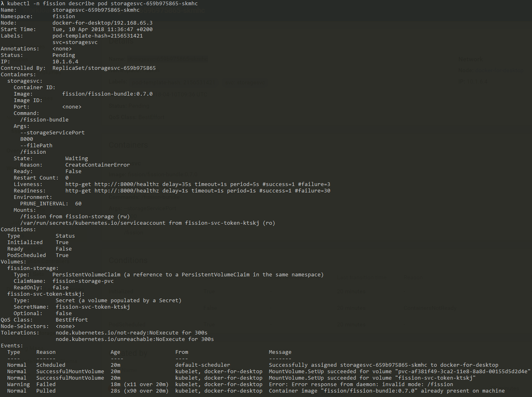Viewport: 532px width, 397px height.
Task: Select the Successfully assigned event message
Action: click(x=384, y=365)
